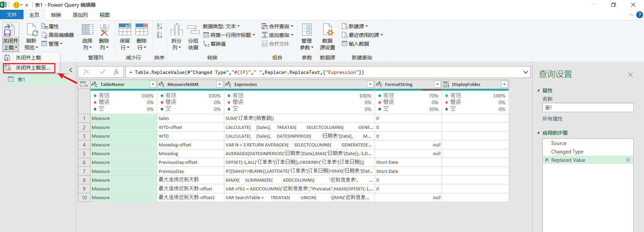Open Data Source Settings (数据源设置)
Image resolution: width=644 pixels, height=232 pixels.
click(x=327, y=30)
